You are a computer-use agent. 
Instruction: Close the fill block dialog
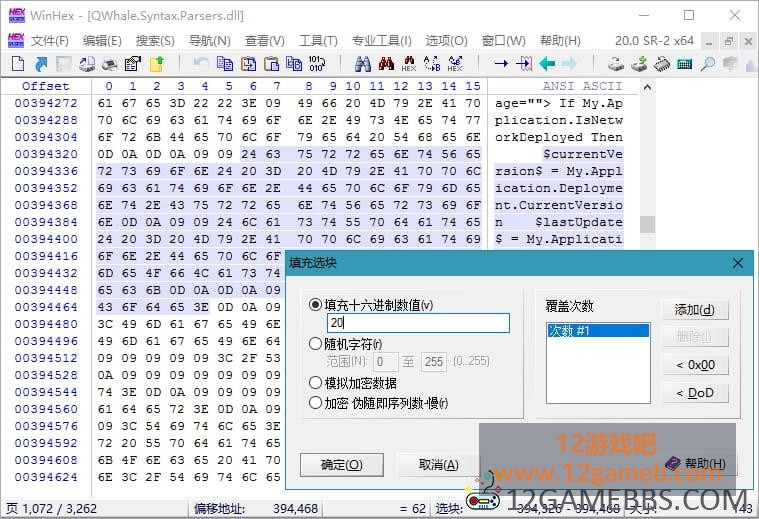pyautogui.click(x=738, y=263)
